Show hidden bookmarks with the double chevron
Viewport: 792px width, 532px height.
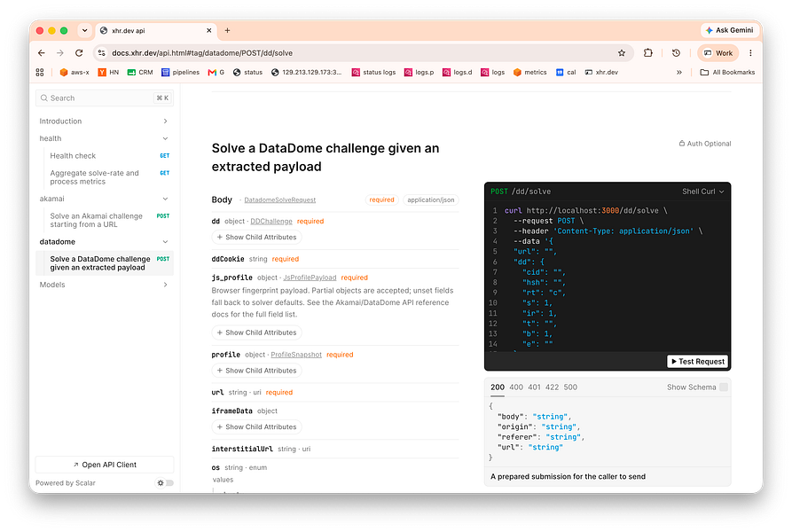679,72
